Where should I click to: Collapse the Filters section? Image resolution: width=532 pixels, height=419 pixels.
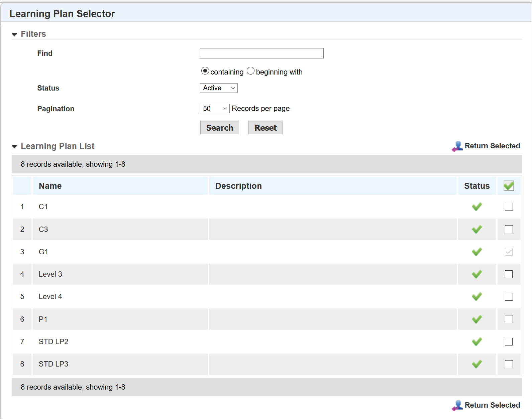point(14,34)
